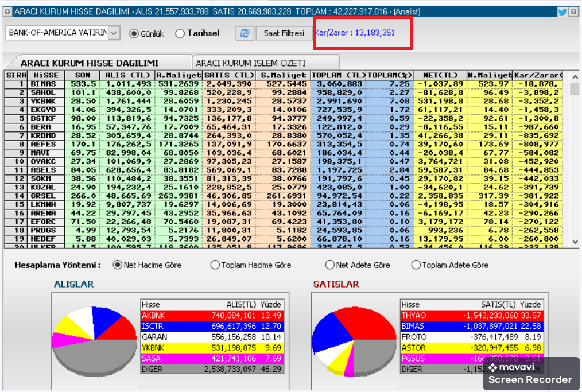Click the window menu icon in title bar
Screen dimensions: 582x392
[x=7, y=11]
